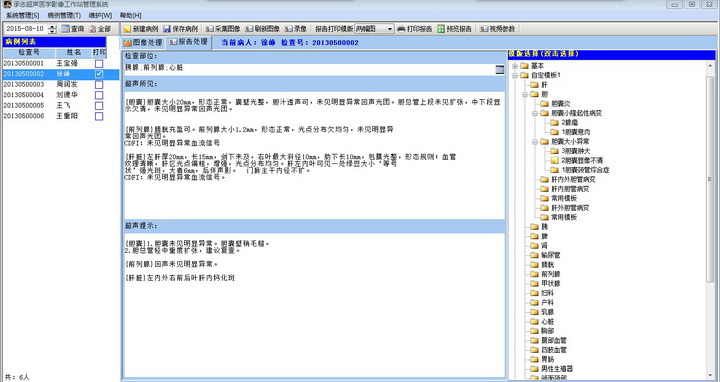Click the 打印 column header
Screen dimensions: 720x382
pyautogui.click(x=99, y=52)
